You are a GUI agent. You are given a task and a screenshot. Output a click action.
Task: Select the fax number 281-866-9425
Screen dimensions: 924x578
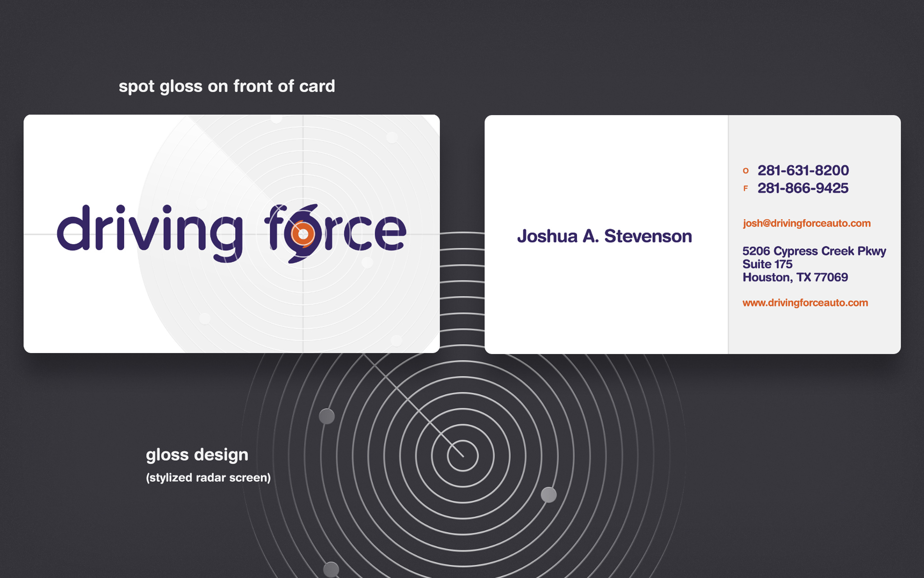[x=803, y=188]
